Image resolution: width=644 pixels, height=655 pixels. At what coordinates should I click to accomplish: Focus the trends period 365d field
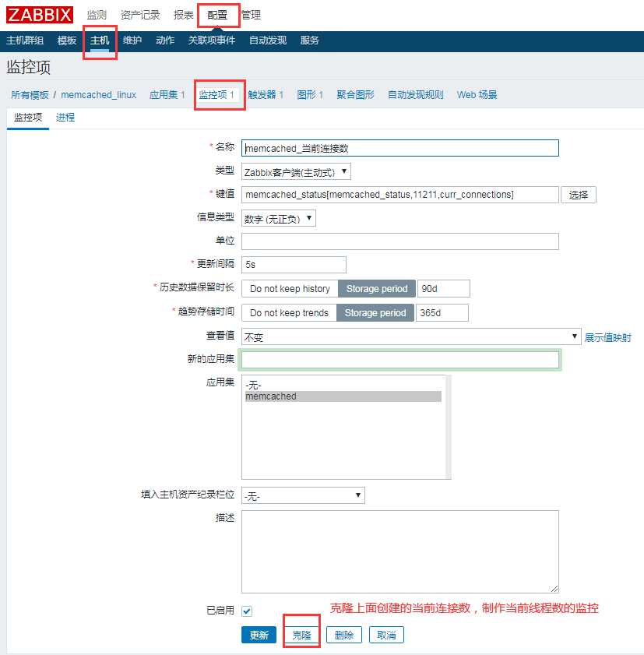pyautogui.click(x=442, y=313)
